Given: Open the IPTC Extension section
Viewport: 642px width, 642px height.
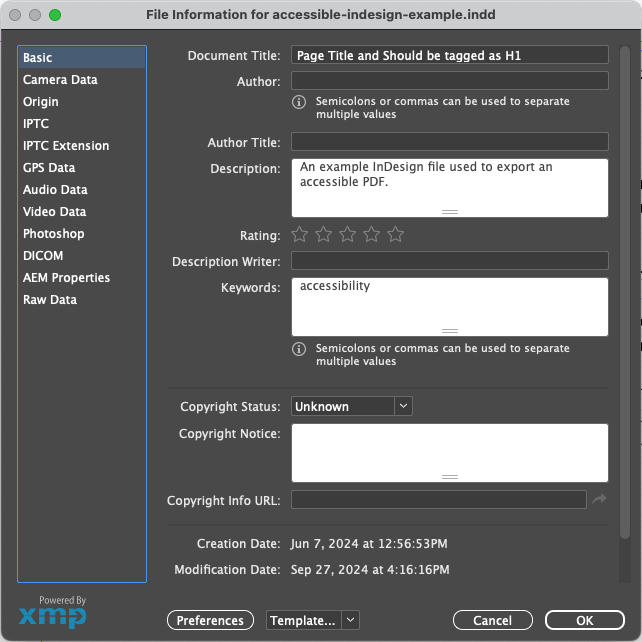Looking at the screenshot, I should pos(66,146).
